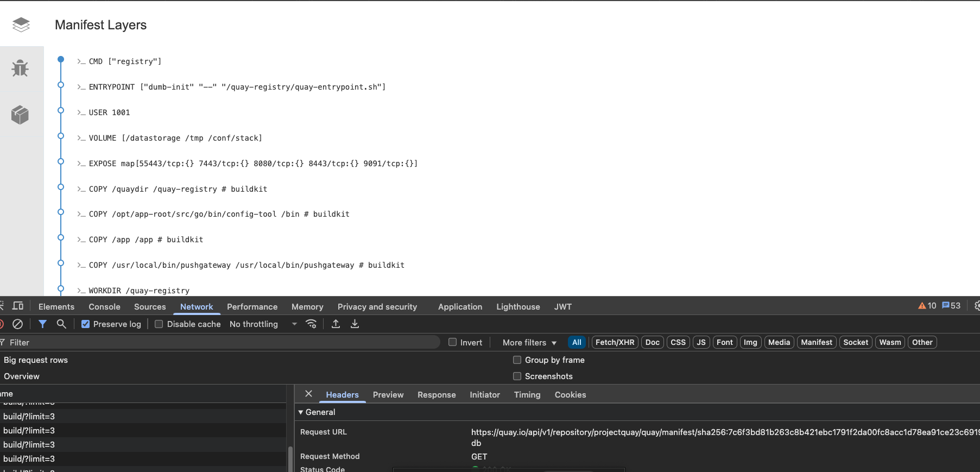Screen dimensions: 980x472
Task: Enable the Group by frame checkbox
Action: click(517, 360)
